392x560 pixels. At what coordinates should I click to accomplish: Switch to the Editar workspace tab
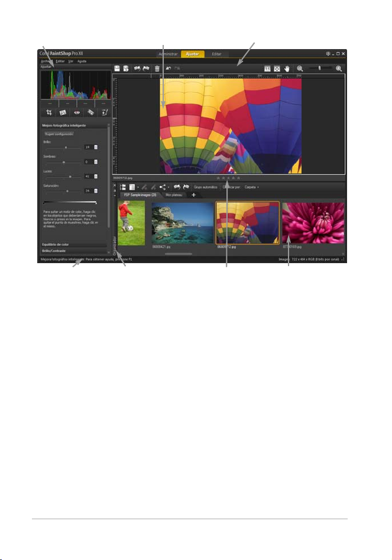(x=217, y=54)
